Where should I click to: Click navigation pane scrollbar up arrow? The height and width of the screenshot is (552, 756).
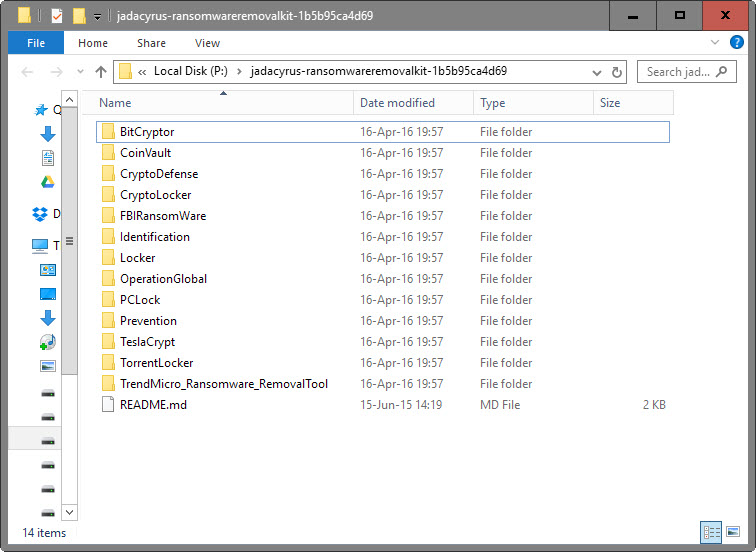[x=69, y=99]
